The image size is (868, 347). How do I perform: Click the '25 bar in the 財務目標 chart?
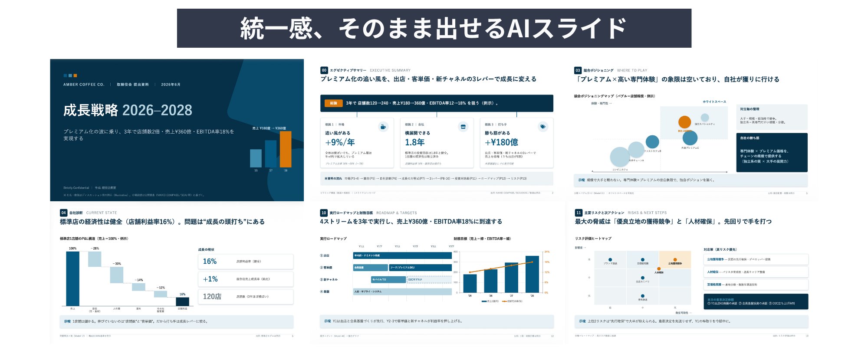(x=470, y=284)
